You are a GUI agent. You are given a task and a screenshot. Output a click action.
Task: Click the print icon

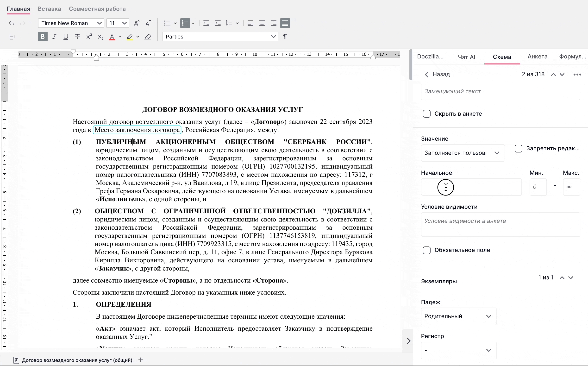coord(11,37)
